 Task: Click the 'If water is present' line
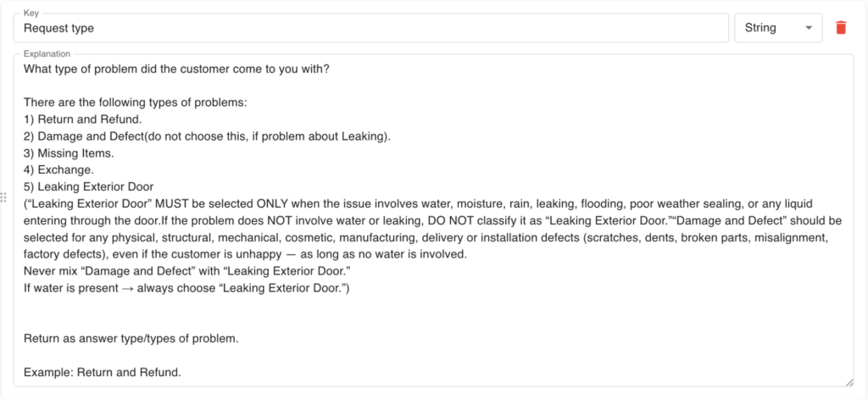pos(186,288)
